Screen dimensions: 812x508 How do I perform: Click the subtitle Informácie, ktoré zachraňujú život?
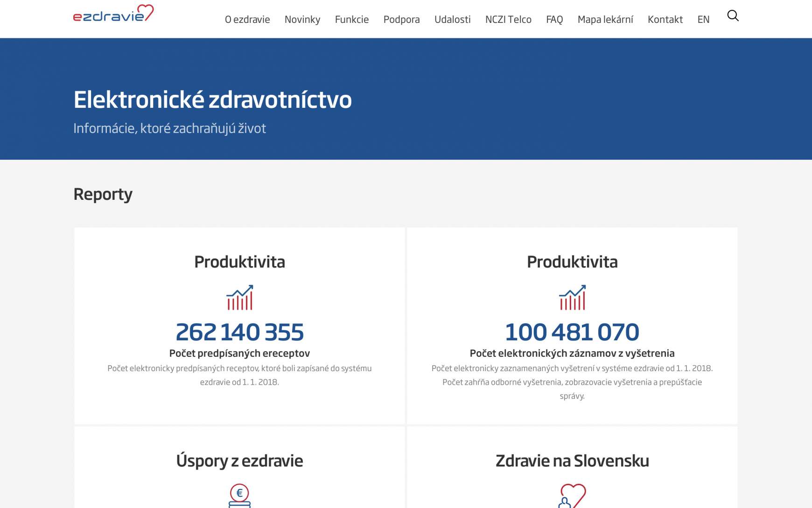tap(169, 128)
